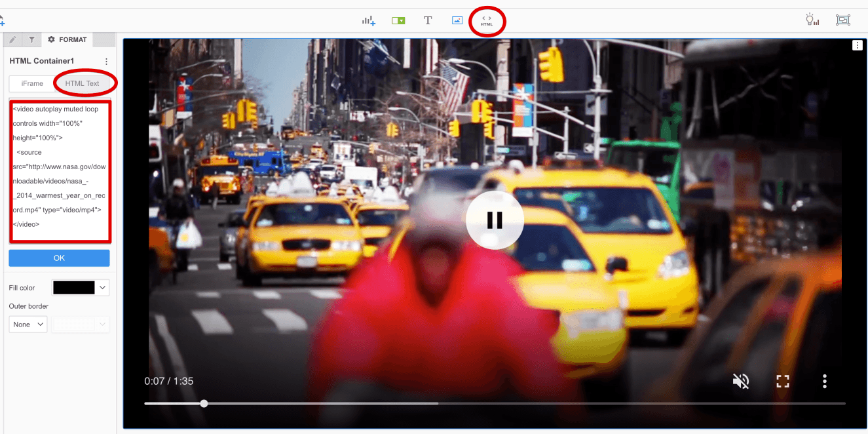Screen dimensions: 868x434
Task: Open the filter selector insert menu
Action: pyautogui.click(x=398, y=20)
